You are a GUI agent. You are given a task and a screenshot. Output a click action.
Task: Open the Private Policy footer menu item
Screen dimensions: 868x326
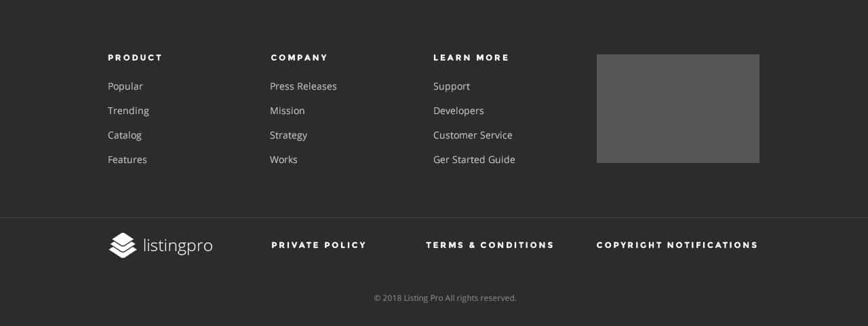point(319,245)
